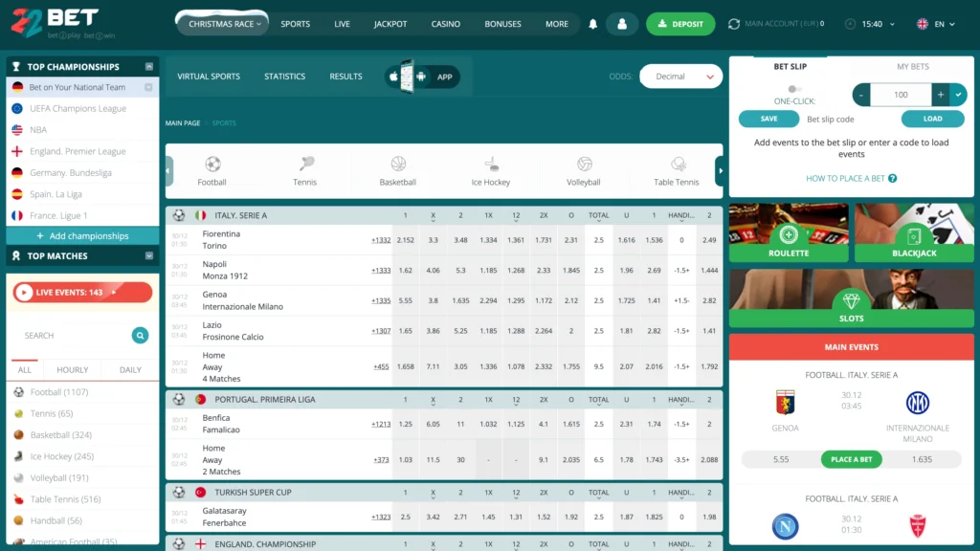The image size is (980, 551).
Task: Click the Save bet slip button
Action: (768, 119)
